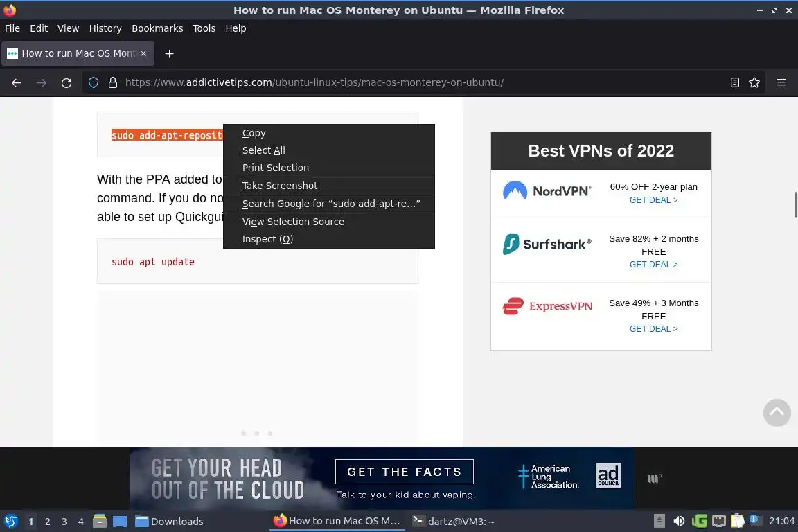Click the page vertical scrollbar thumb
The image size is (798, 532).
pyautogui.click(x=796, y=204)
